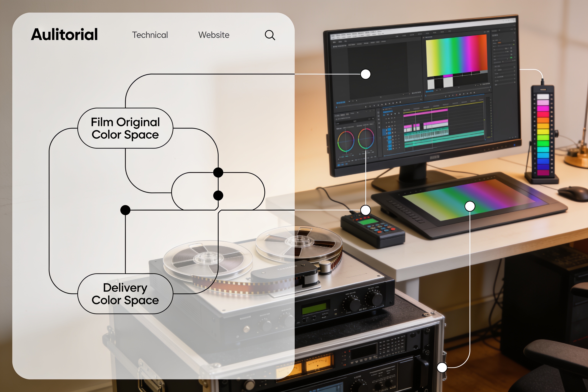Open the Aulitorial logo home link
This screenshot has width=588, height=392.
[x=64, y=34]
